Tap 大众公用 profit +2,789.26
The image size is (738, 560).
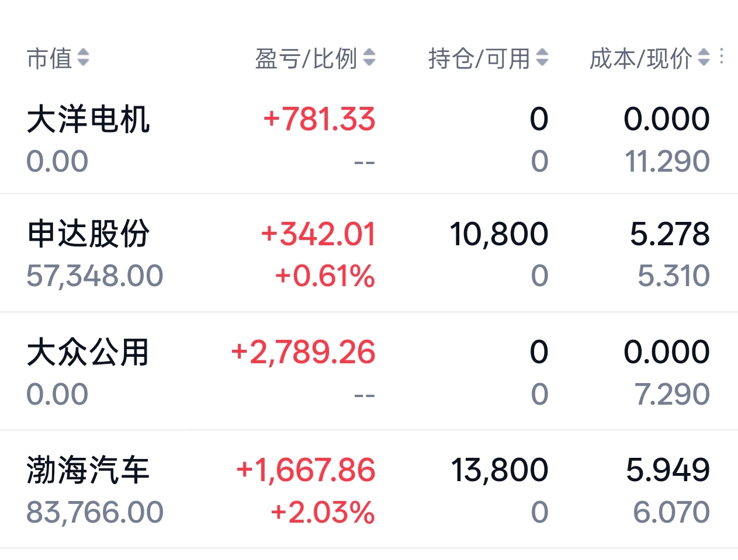[x=303, y=352]
